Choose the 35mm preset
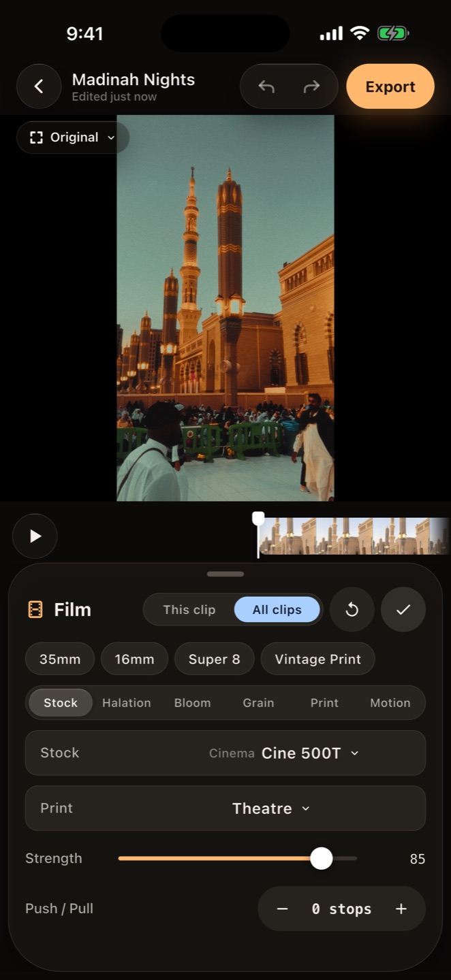Viewport: 451px width, 980px height. coord(60,659)
